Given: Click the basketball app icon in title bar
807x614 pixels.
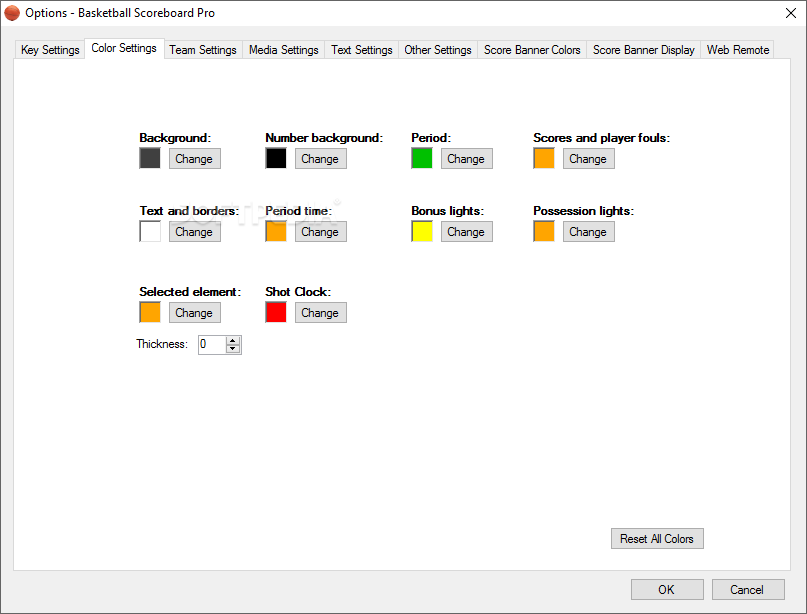Looking at the screenshot, I should (x=12, y=13).
